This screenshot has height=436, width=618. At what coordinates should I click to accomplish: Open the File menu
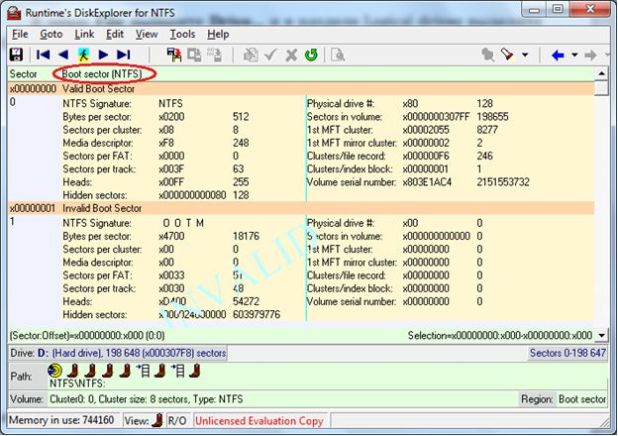tap(20, 34)
